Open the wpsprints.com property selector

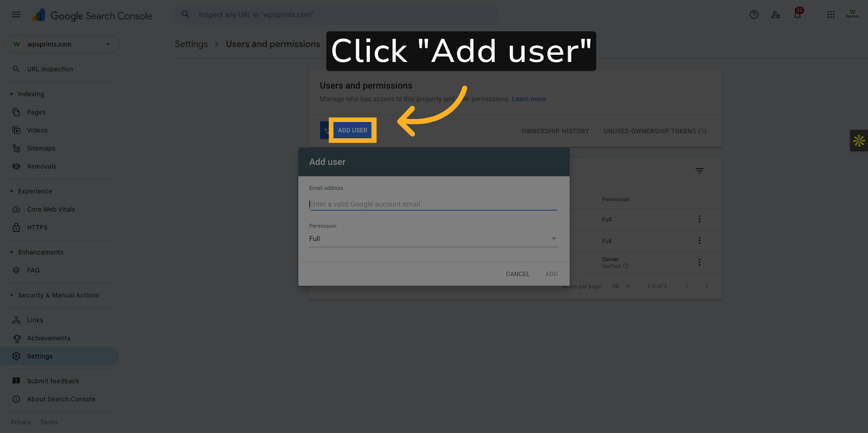click(x=61, y=44)
